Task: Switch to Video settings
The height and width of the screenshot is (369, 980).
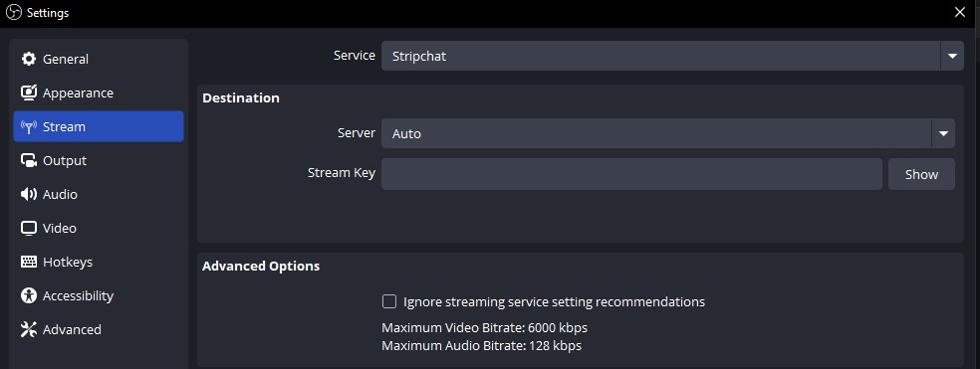Action: (x=99, y=228)
